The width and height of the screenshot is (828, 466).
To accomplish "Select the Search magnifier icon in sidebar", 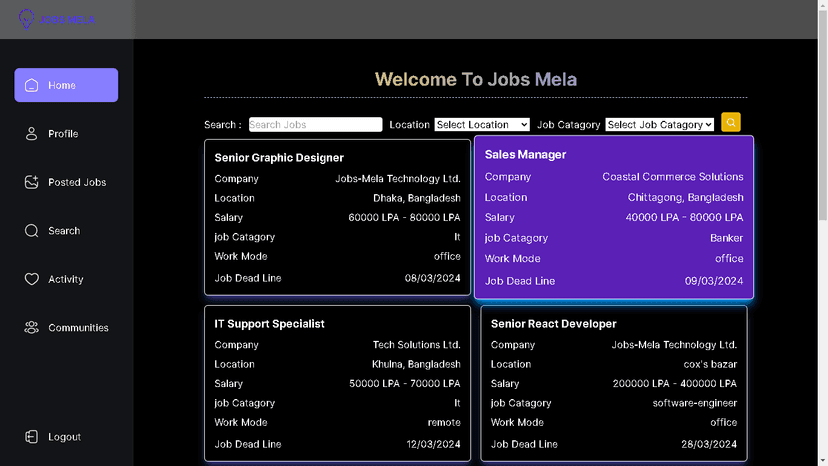I will (32, 231).
